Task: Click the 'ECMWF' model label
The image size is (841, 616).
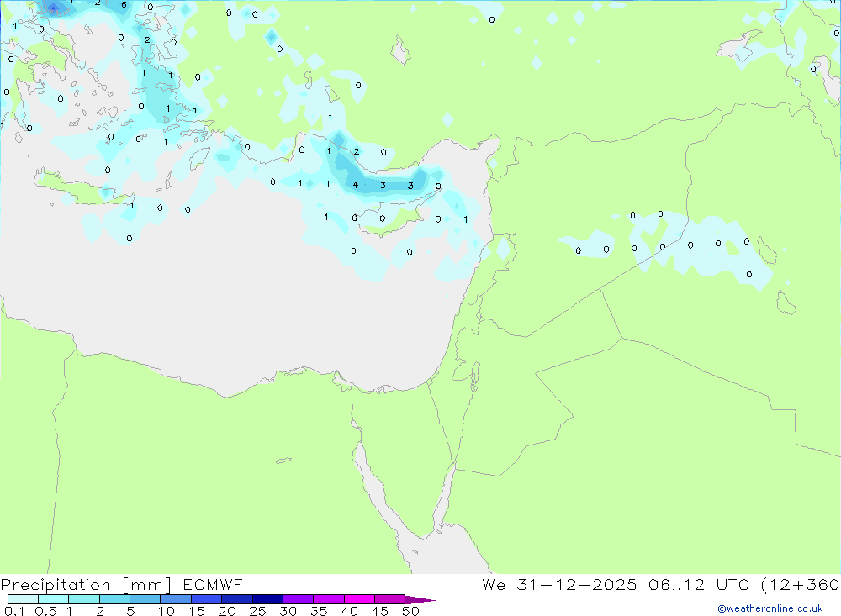Action: pyautogui.click(x=213, y=584)
